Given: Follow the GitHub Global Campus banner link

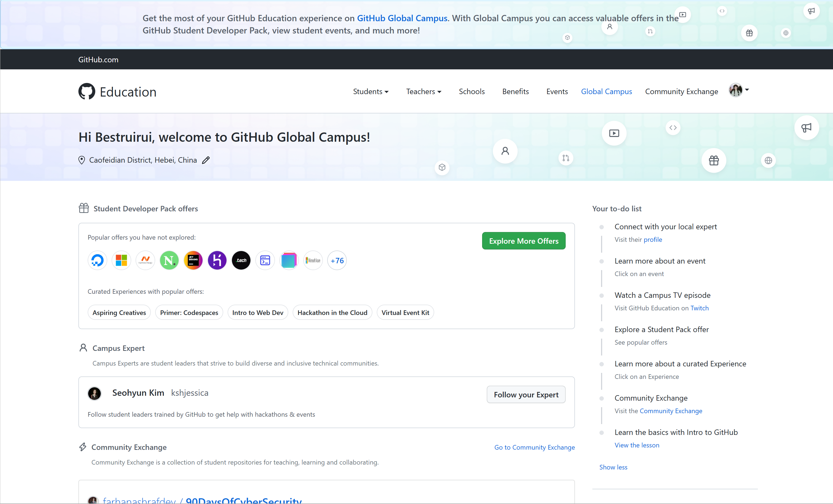Looking at the screenshot, I should click(402, 18).
